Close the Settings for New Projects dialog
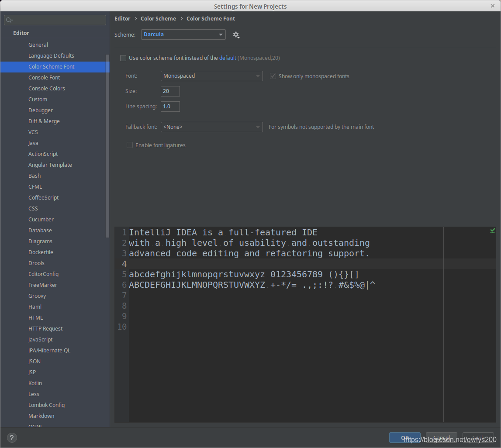 (x=492, y=6)
